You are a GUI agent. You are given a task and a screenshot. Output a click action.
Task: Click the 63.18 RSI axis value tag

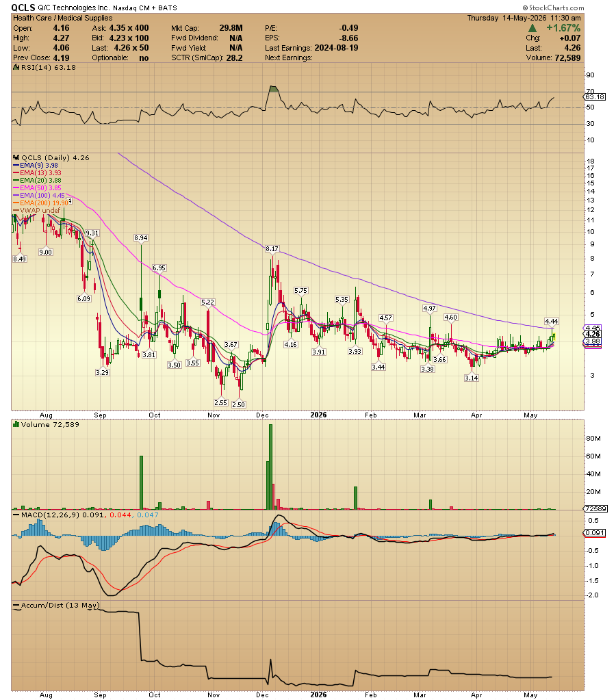click(x=595, y=97)
